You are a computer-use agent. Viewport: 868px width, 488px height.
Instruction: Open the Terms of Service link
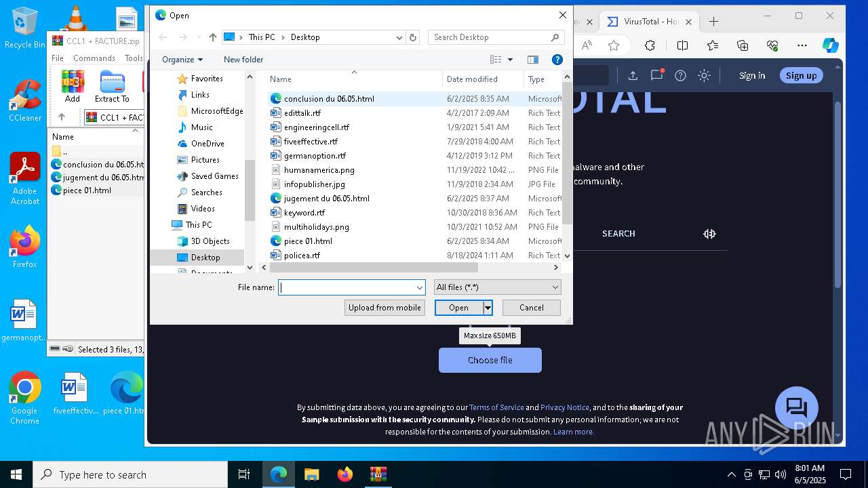tap(496, 407)
